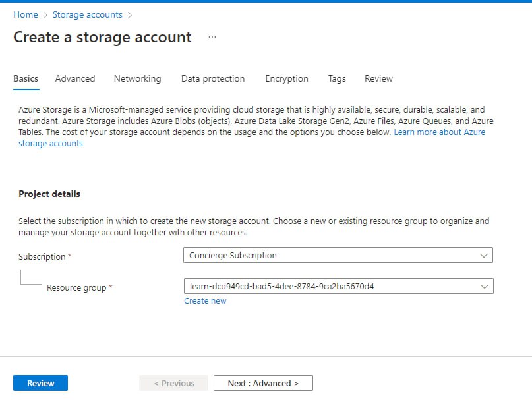This screenshot has height=400, width=532.
Task: Click the Previous button
Action: [174, 383]
